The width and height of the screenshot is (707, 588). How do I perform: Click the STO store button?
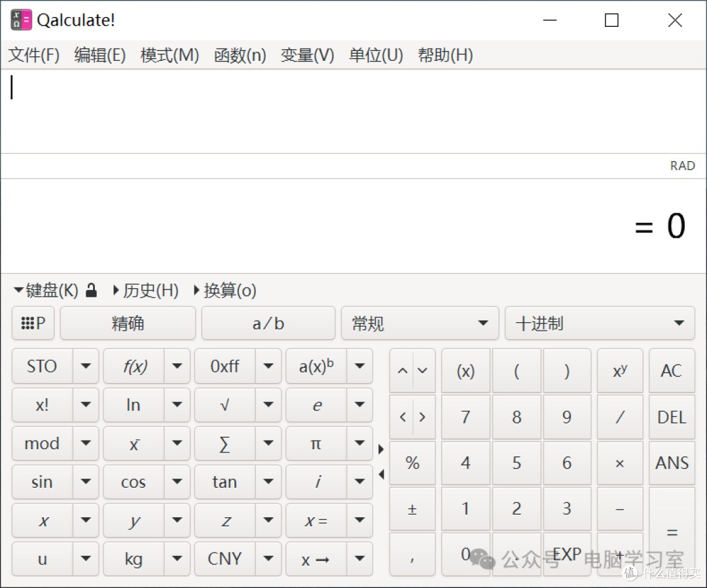(x=43, y=366)
